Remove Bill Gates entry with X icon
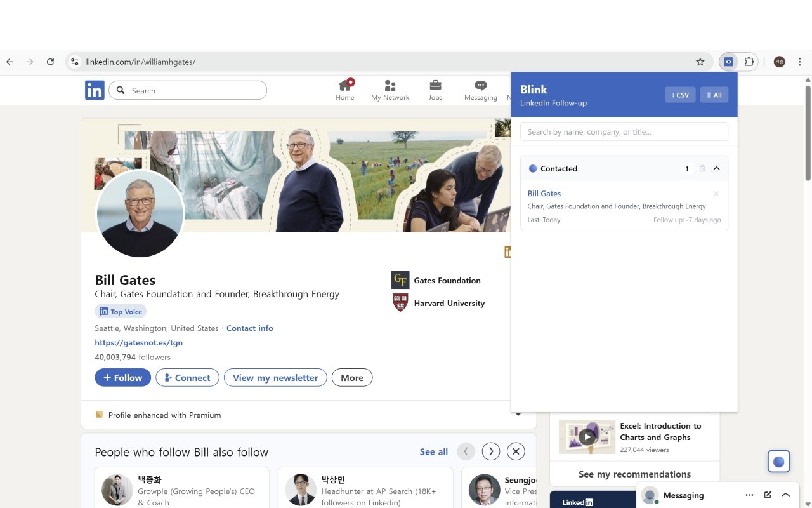 tap(716, 194)
